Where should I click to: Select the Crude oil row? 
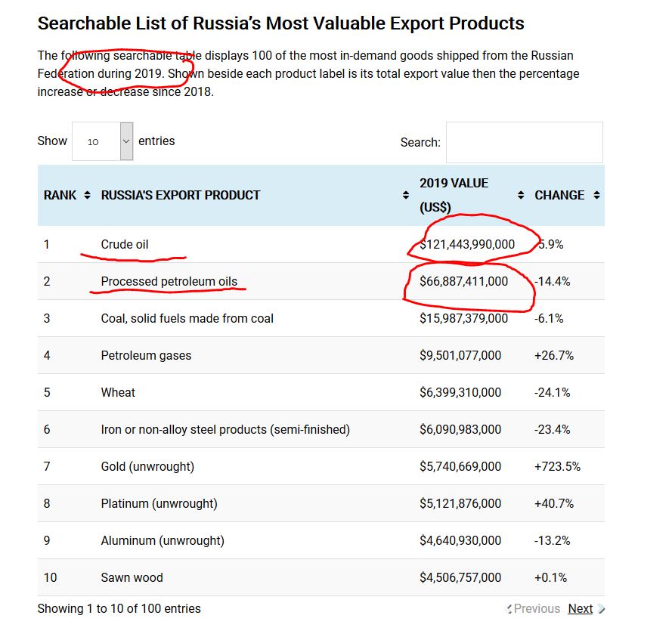point(321,245)
